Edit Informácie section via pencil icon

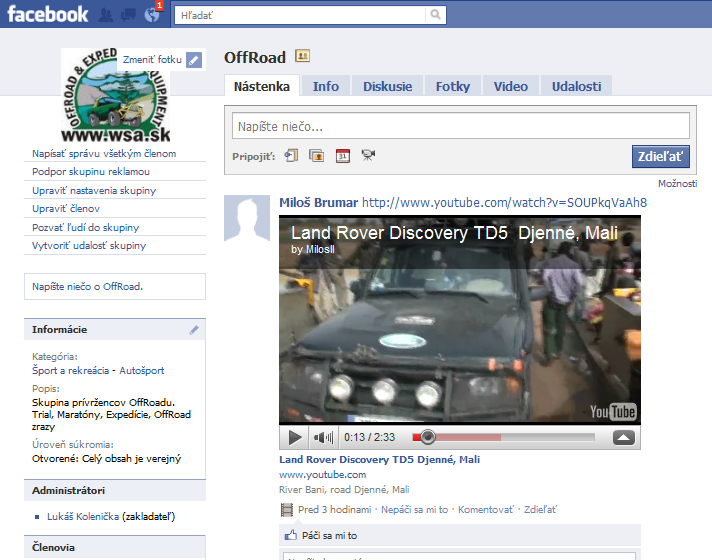coord(194,330)
